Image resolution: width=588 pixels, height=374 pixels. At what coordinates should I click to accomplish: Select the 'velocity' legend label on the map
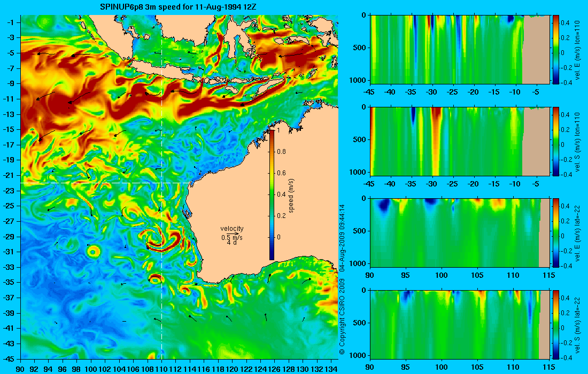[232, 229]
